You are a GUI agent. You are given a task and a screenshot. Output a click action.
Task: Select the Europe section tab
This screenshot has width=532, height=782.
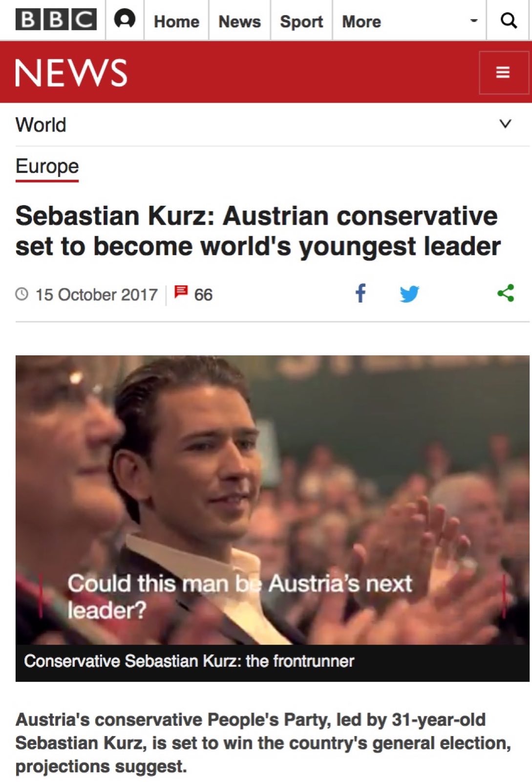[x=47, y=167]
